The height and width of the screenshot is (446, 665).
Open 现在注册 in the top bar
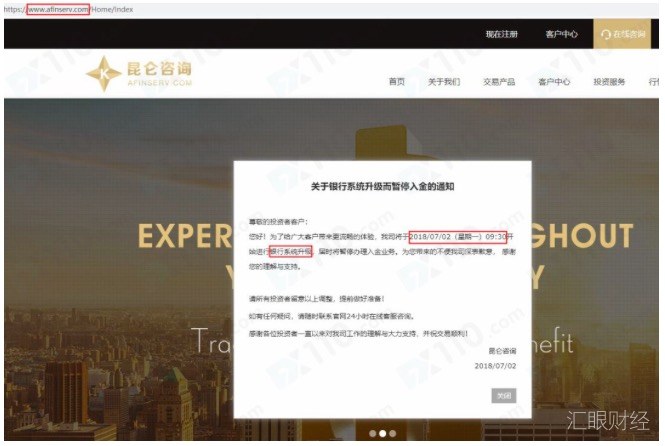pyautogui.click(x=502, y=34)
